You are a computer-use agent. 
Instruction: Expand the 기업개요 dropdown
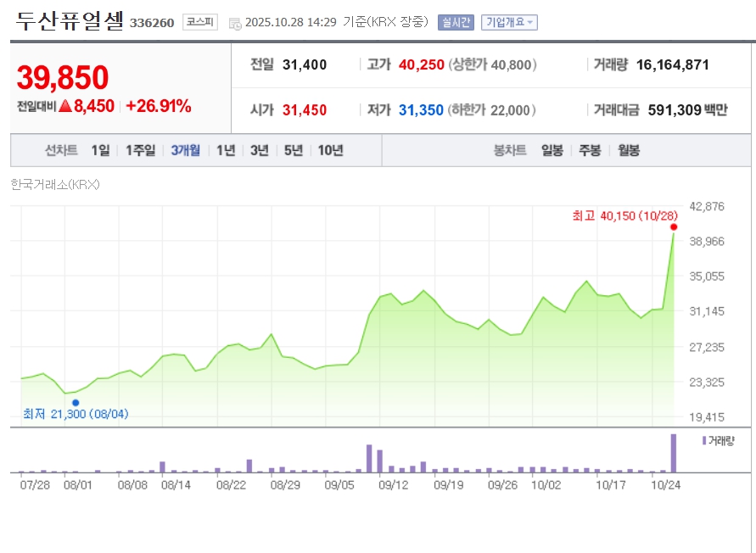tap(509, 23)
